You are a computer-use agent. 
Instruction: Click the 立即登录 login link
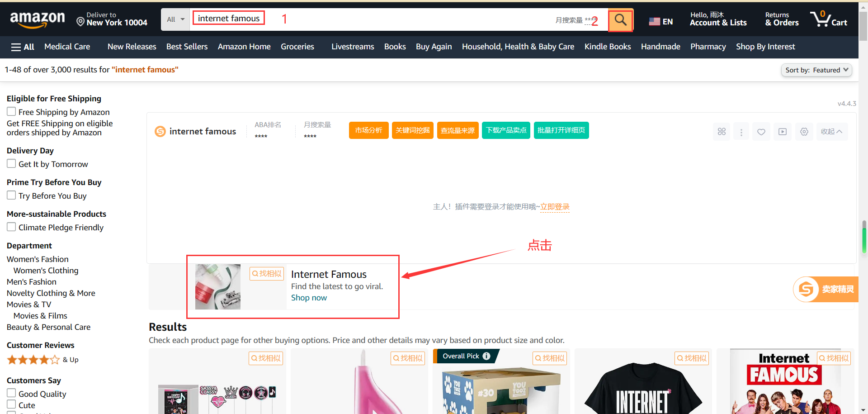click(555, 207)
